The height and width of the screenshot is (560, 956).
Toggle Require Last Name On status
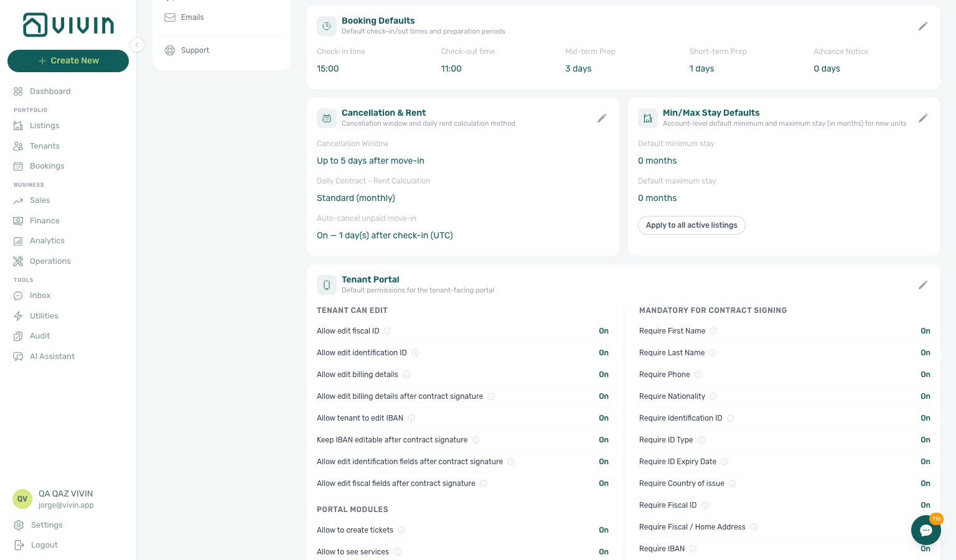click(x=926, y=353)
